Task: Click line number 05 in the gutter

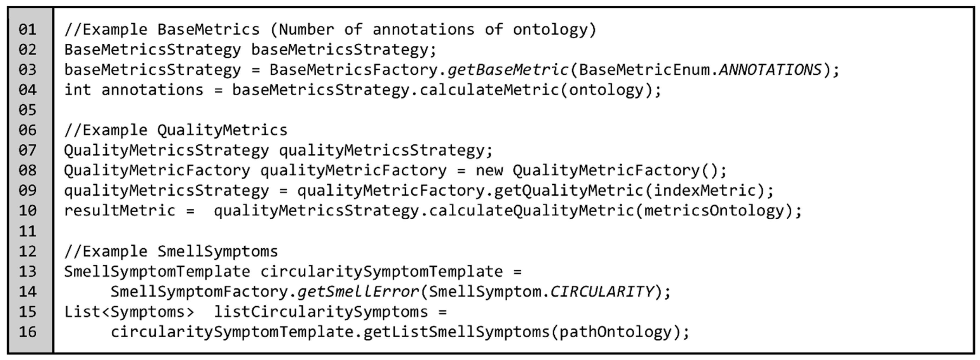Action: (27, 110)
